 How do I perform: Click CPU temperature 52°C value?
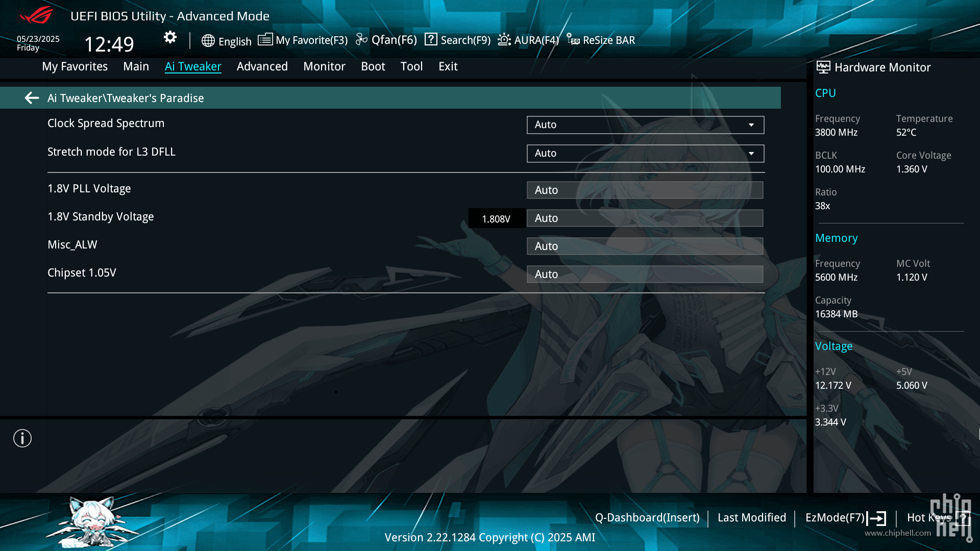pyautogui.click(x=906, y=133)
